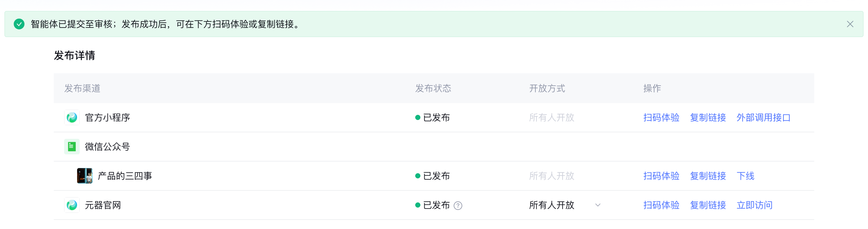Click the green 微信公众号 icon
Image resolution: width=868 pixels, height=229 pixels.
(x=72, y=147)
